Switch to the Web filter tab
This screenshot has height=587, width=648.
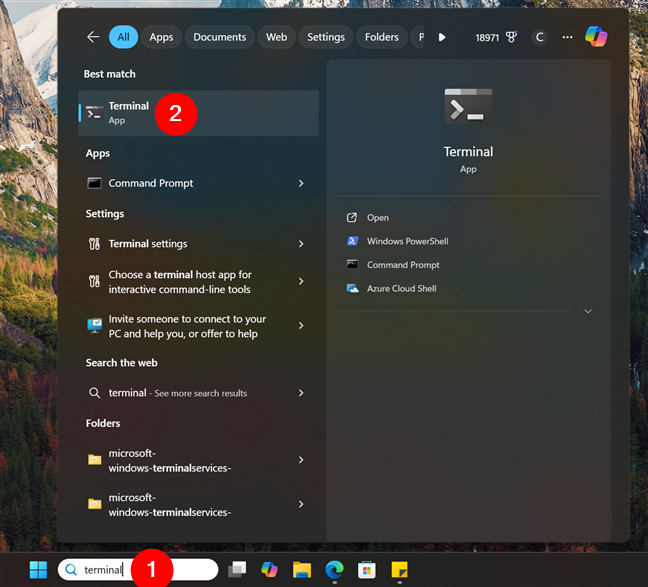pos(276,37)
